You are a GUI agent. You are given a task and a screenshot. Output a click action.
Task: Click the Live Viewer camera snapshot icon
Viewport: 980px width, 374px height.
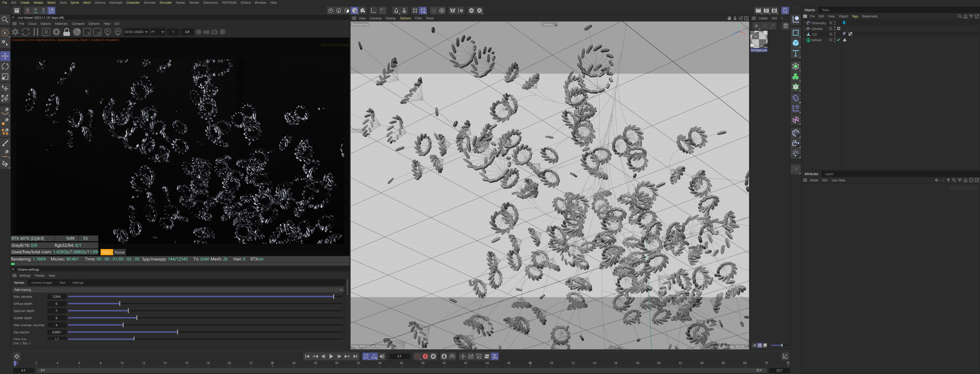point(215,32)
